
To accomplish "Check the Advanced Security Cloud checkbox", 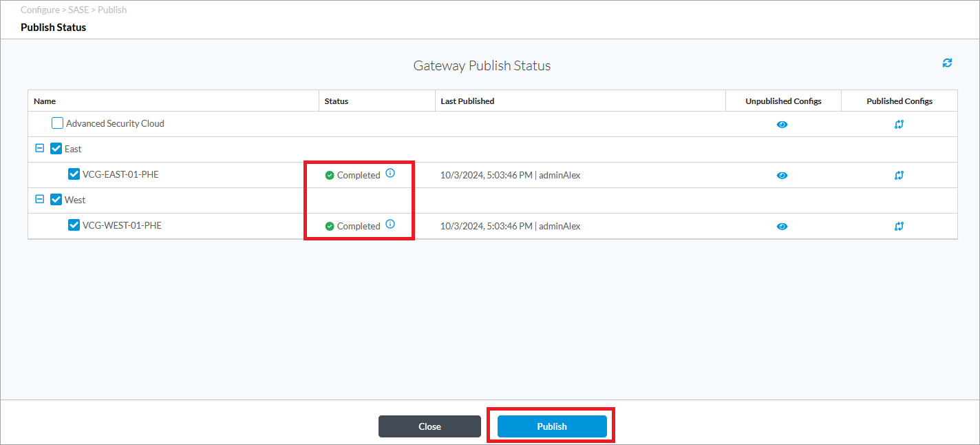I will pyautogui.click(x=58, y=123).
